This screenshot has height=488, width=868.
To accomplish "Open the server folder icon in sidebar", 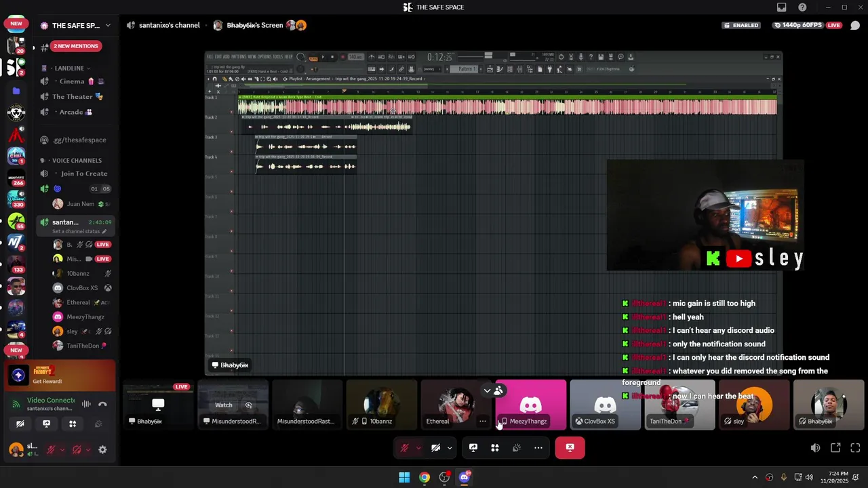I will [16, 90].
